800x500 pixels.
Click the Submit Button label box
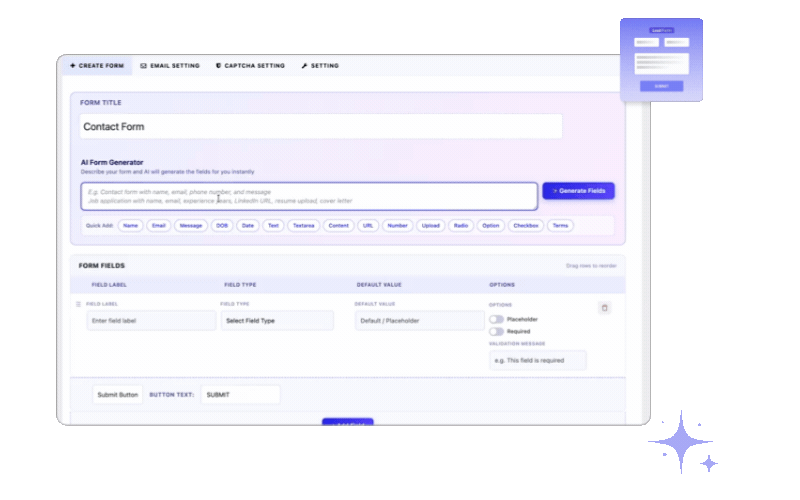tap(118, 395)
